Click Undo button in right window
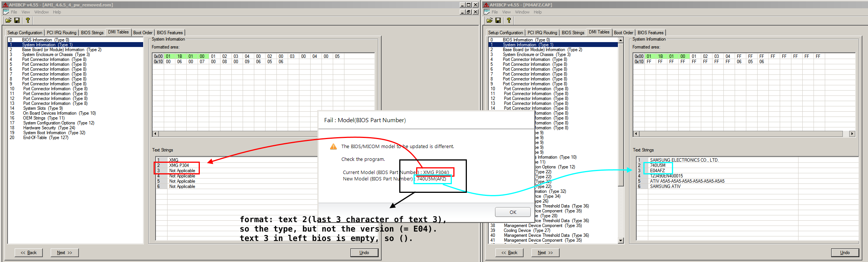Viewport: 868px width, 262px height. [x=845, y=253]
